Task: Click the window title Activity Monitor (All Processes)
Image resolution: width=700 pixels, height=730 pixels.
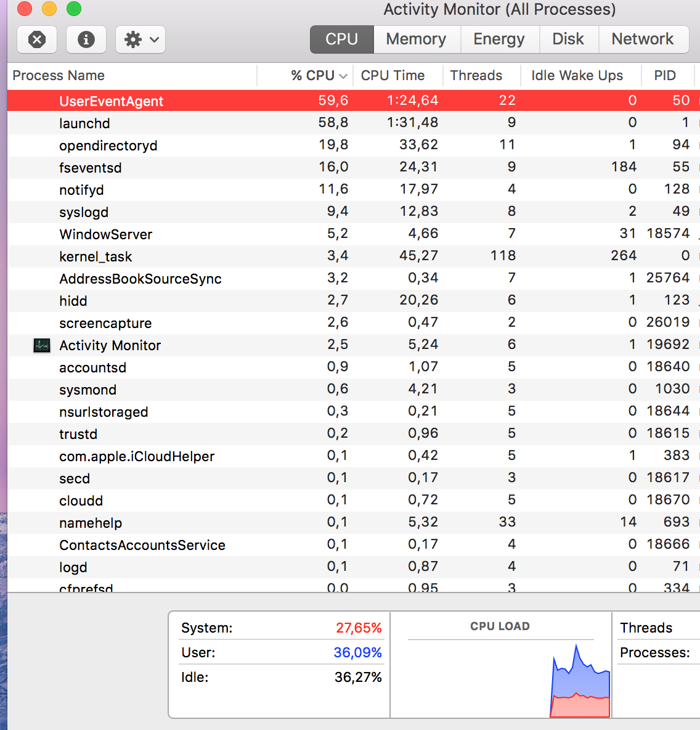Action: [499, 9]
